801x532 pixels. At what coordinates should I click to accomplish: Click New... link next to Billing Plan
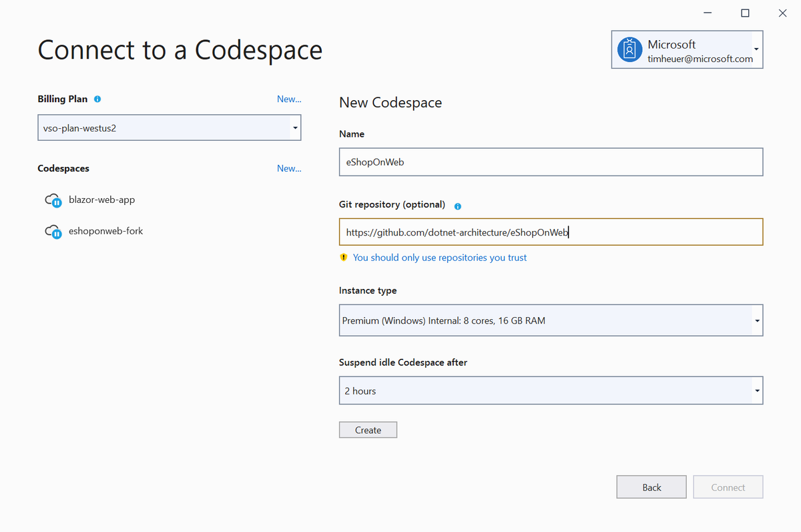[289, 99]
